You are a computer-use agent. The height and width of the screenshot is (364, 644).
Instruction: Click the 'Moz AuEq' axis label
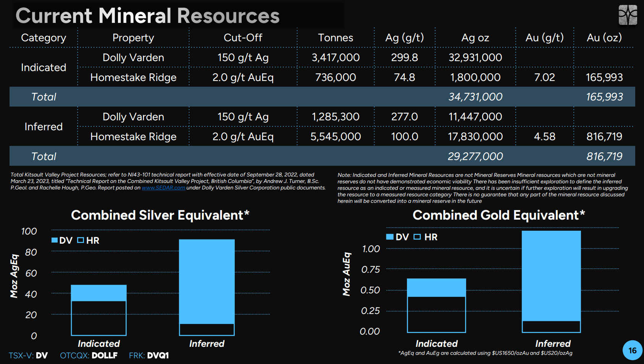(347, 274)
